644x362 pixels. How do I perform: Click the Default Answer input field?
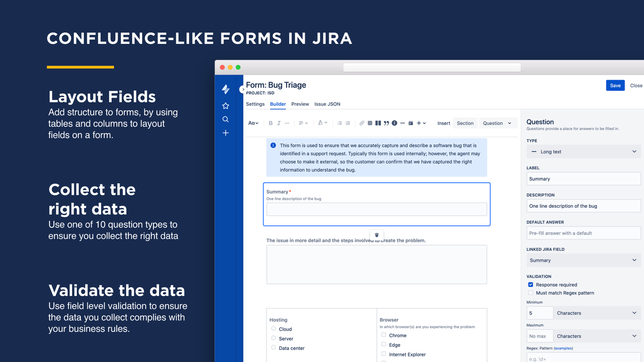pyautogui.click(x=584, y=233)
